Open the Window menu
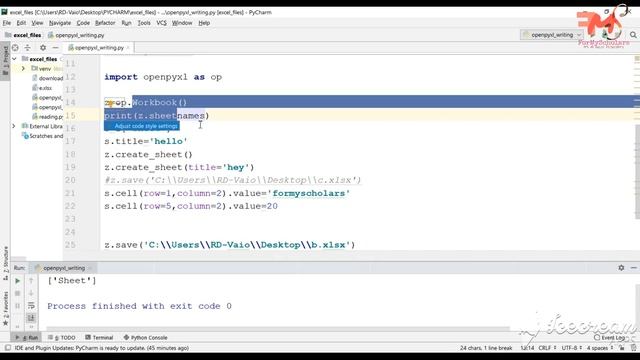Viewport: 640px width, 360px height. tap(182, 23)
